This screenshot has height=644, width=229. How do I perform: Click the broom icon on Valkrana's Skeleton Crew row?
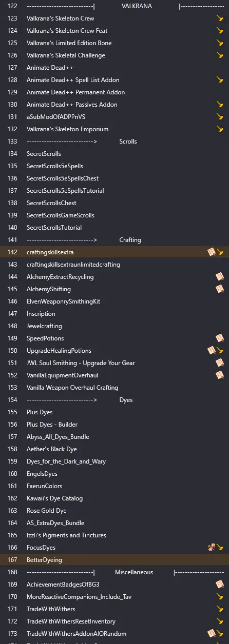(220, 18)
